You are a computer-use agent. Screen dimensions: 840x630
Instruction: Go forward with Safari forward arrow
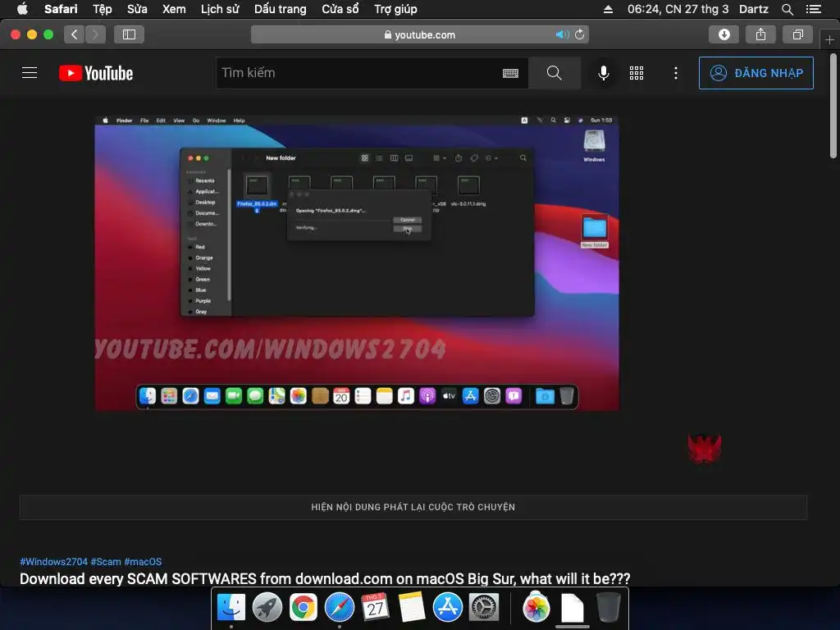(95, 34)
